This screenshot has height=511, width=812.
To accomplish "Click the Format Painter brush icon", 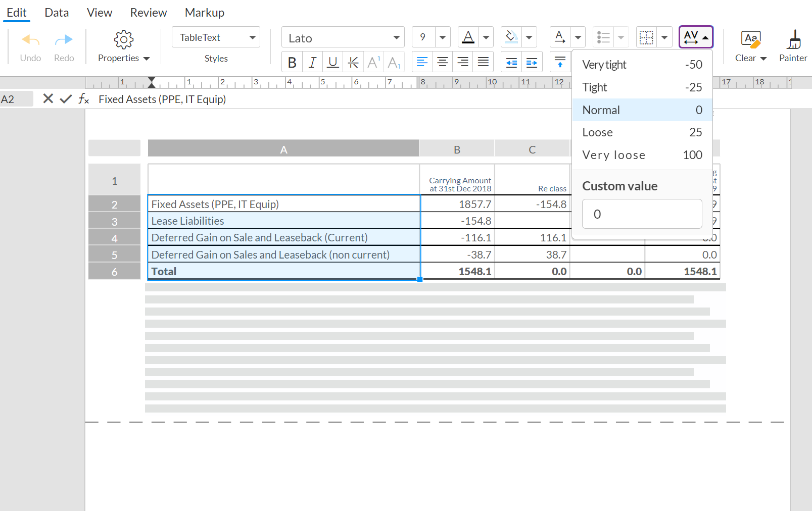I will click(794, 39).
